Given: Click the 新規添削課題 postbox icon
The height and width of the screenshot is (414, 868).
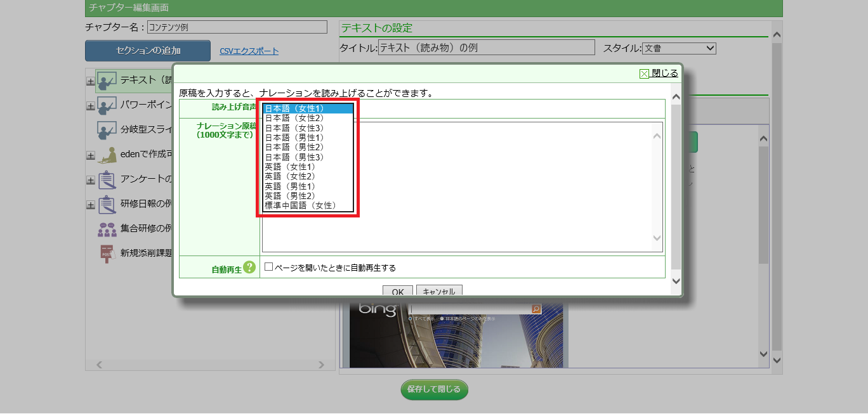Looking at the screenshot, I should point(107,253).
